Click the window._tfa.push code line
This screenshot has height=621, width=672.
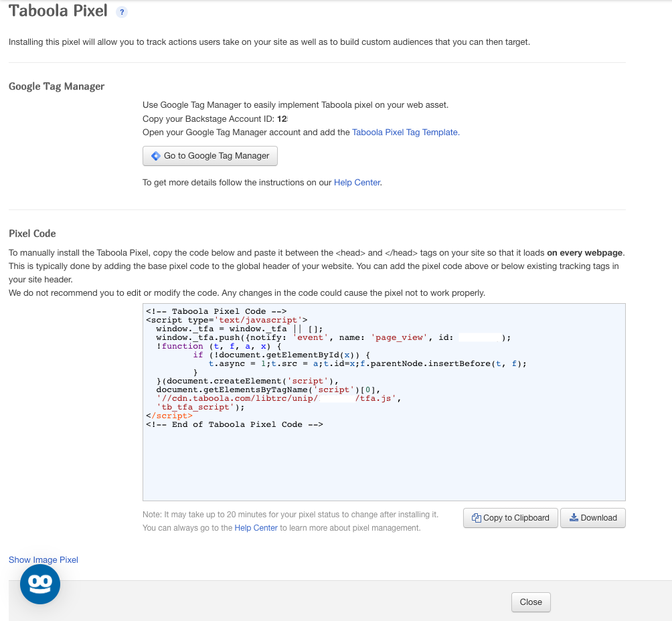coord(333,338)
